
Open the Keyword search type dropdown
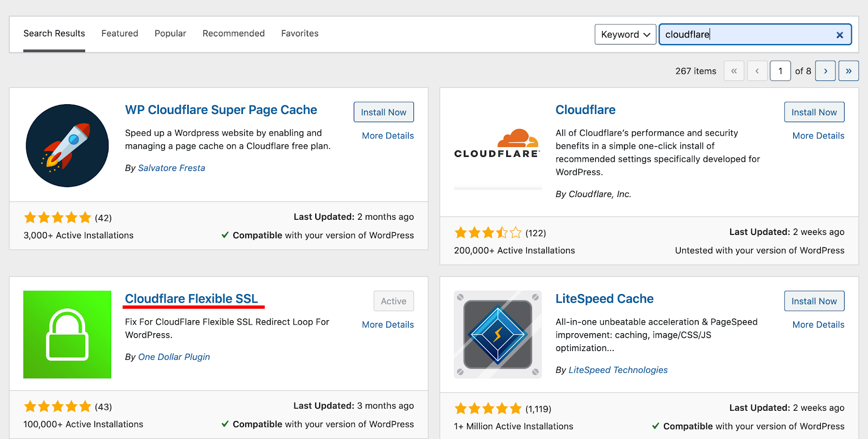[626, 34]
